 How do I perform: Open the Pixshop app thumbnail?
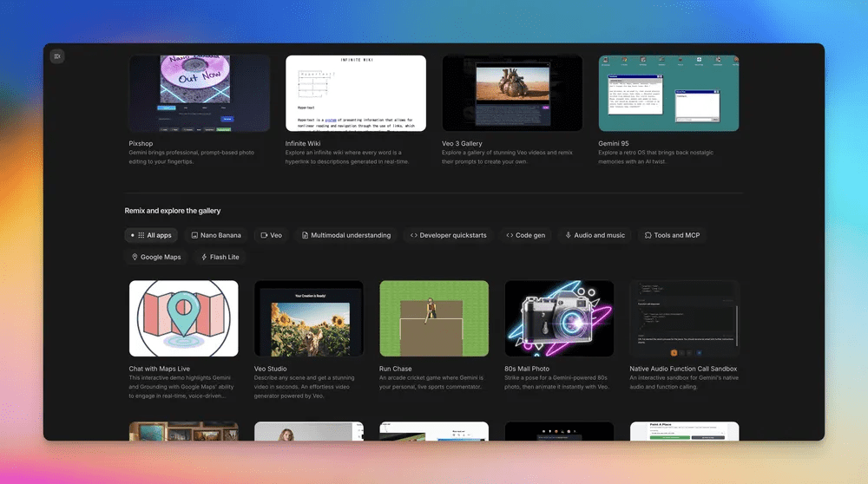click(x=199, y=93)
